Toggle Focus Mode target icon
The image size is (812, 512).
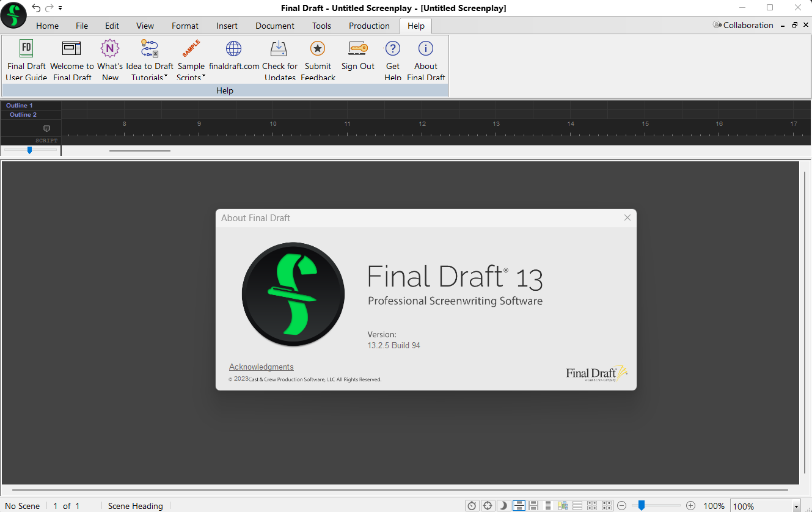(x=488, y=505)
